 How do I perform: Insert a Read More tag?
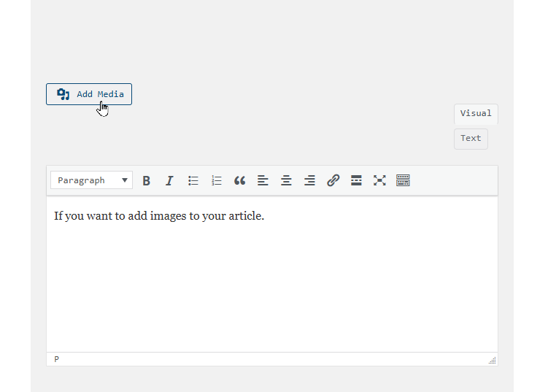coord(356,180)
